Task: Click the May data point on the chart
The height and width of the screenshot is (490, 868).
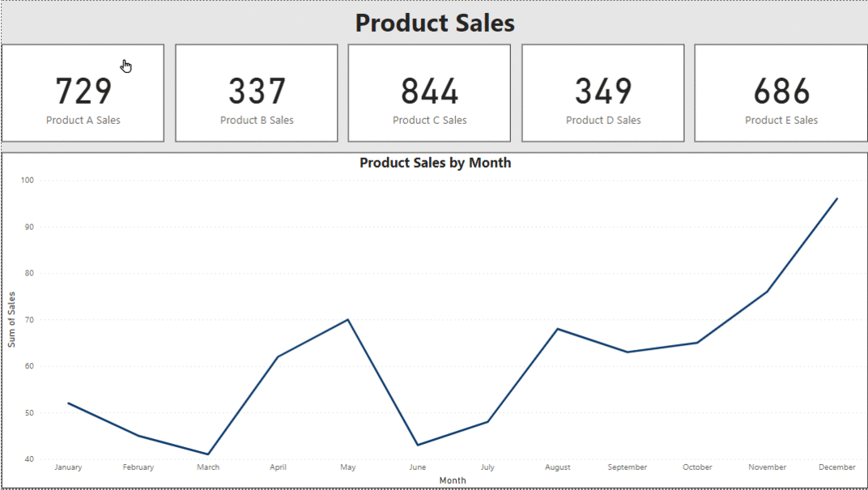Action: [347, 318]
